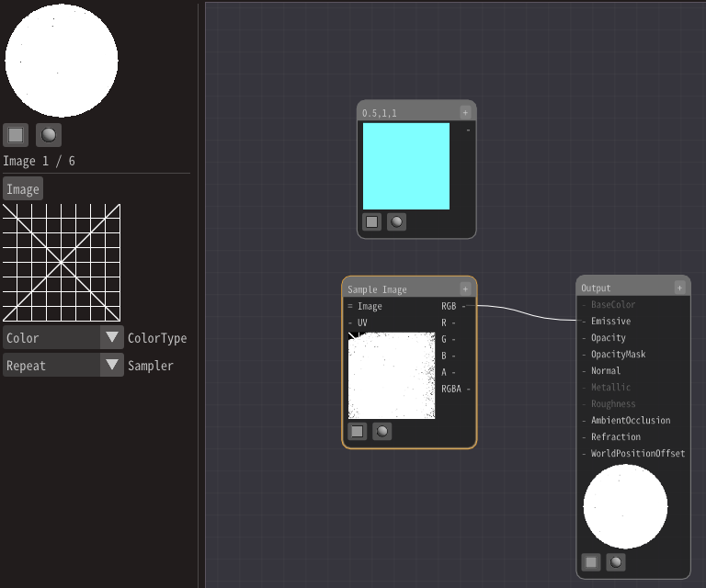Select the Sample Image node title bar

point(400,288)
